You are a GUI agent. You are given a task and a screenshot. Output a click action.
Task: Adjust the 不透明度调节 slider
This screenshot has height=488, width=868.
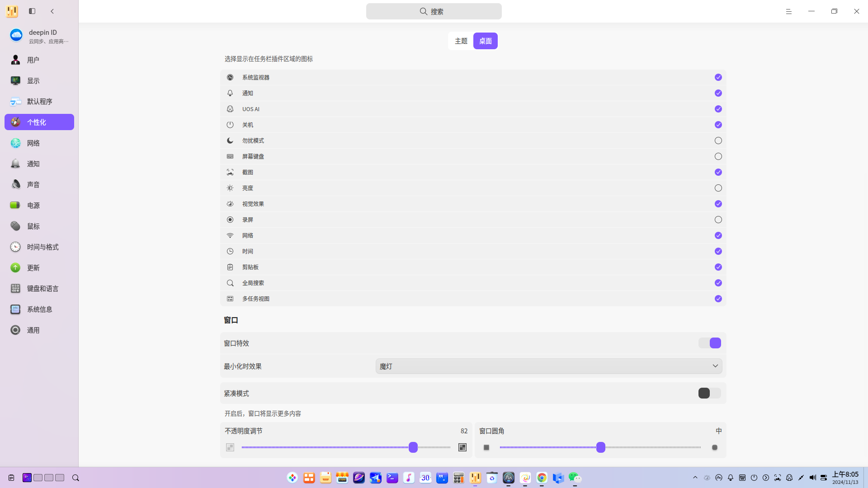pyautogui.click(x=413, y=447)
